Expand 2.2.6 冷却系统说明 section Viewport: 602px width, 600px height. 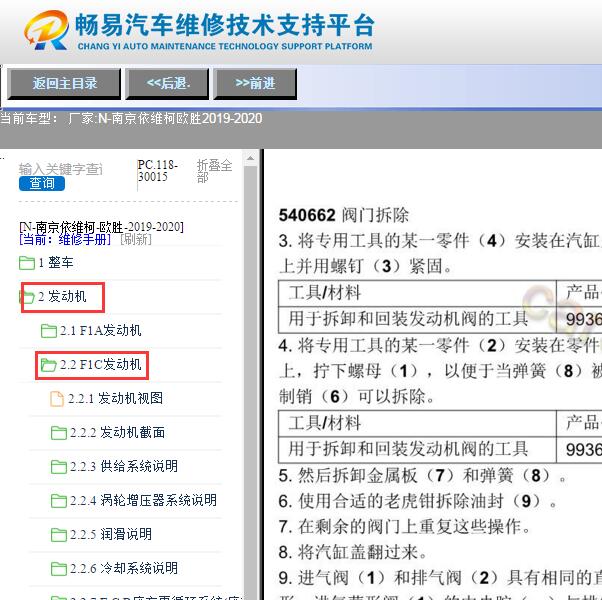click(x=124, y=568)
